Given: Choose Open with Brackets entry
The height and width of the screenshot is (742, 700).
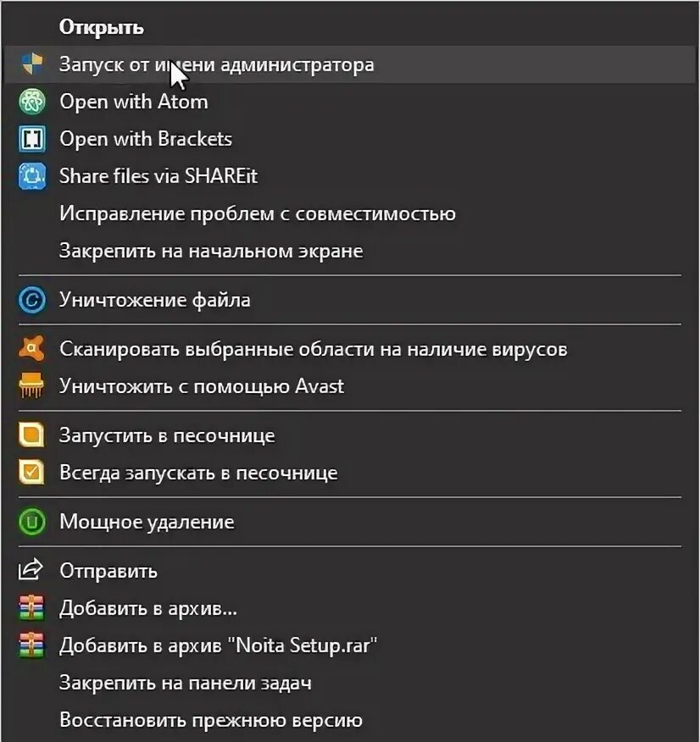Looking at the screenshot, I should click(350, 139).
